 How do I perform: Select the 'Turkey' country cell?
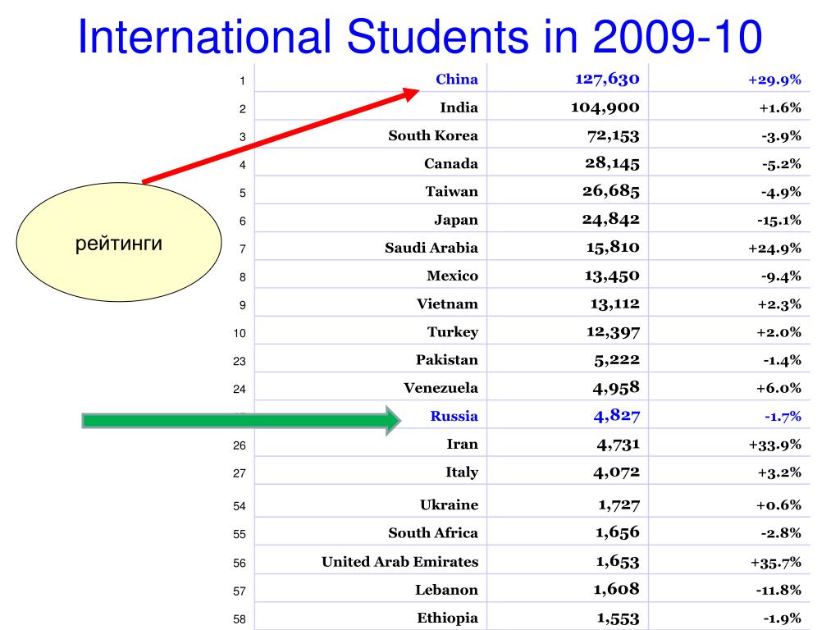pos(453,332)
